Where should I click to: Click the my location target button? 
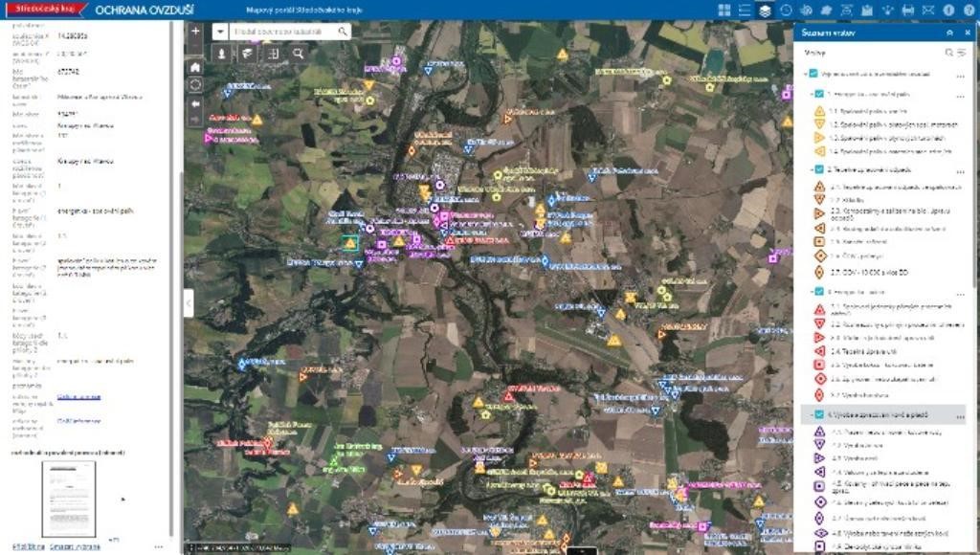195,85
